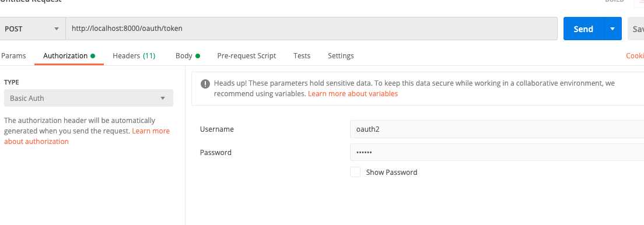Click the partially visible Save button
Image resolution: width=644 pixels, height=225 pixels.
(636, 29)
